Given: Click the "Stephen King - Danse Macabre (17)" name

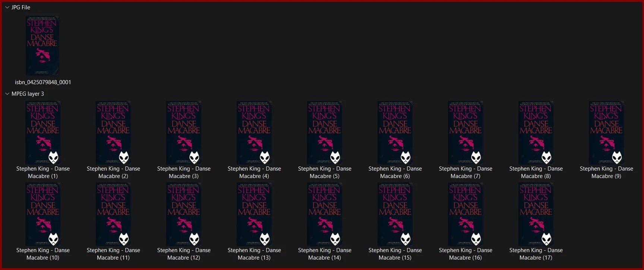Looking at the screenshot, I should point(536,254).
